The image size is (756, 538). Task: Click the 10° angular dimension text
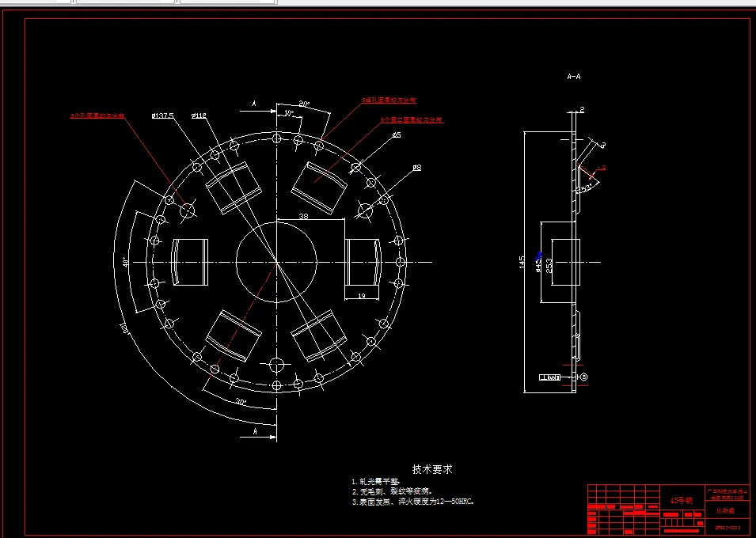tap(289, 114)
